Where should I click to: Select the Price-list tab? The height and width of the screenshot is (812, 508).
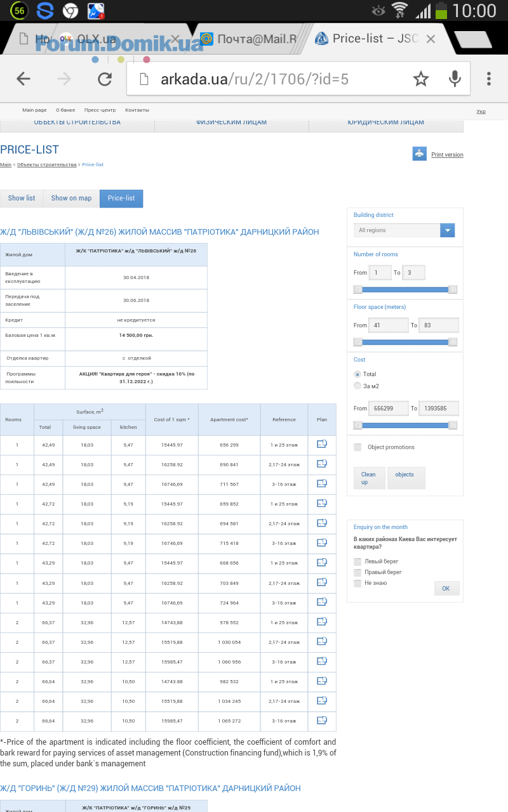[x=121, y=198]
